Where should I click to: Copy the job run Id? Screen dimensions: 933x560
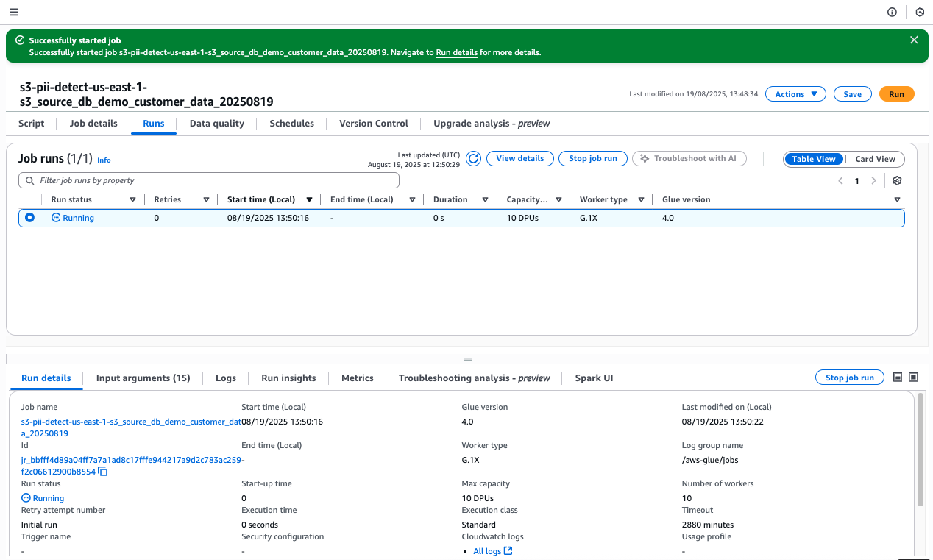pos(103,472)
